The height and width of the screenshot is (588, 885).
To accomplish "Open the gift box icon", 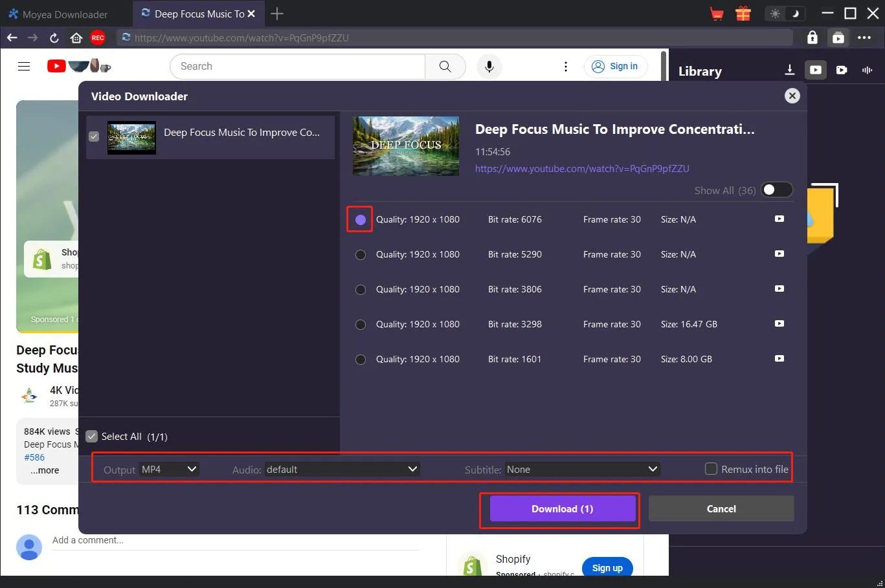I will click(743, 14).
